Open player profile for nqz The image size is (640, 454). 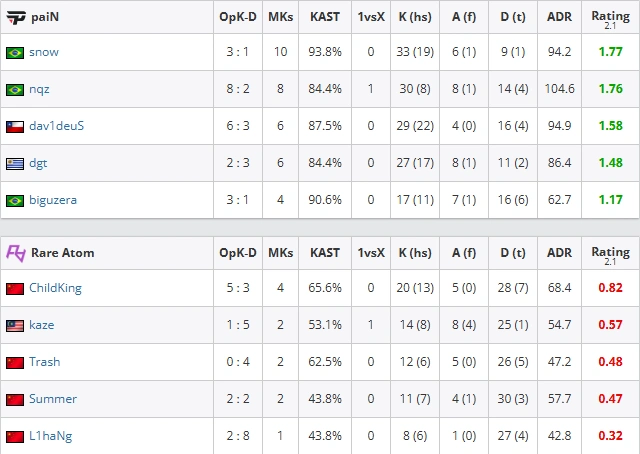coord(39,89)
